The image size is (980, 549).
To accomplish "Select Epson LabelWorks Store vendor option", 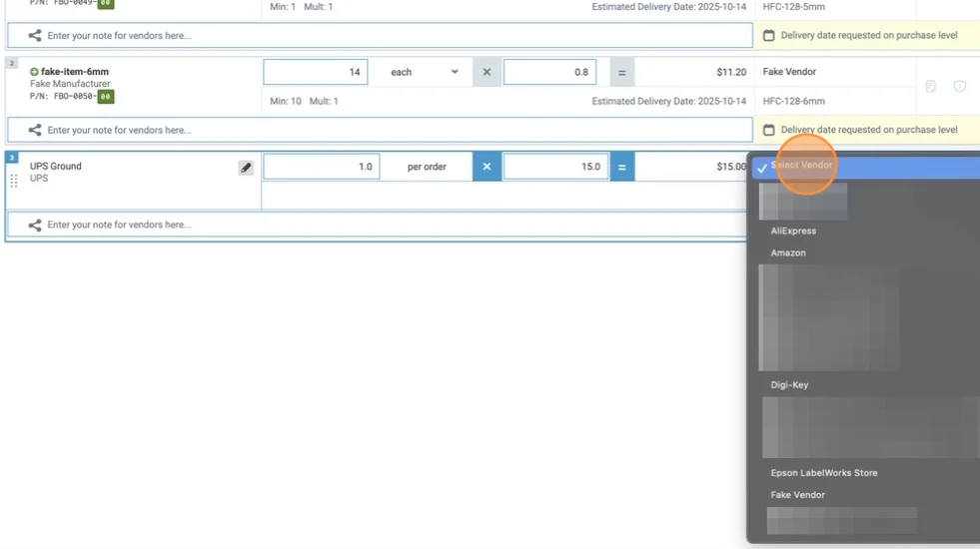I will coord(823,473).
